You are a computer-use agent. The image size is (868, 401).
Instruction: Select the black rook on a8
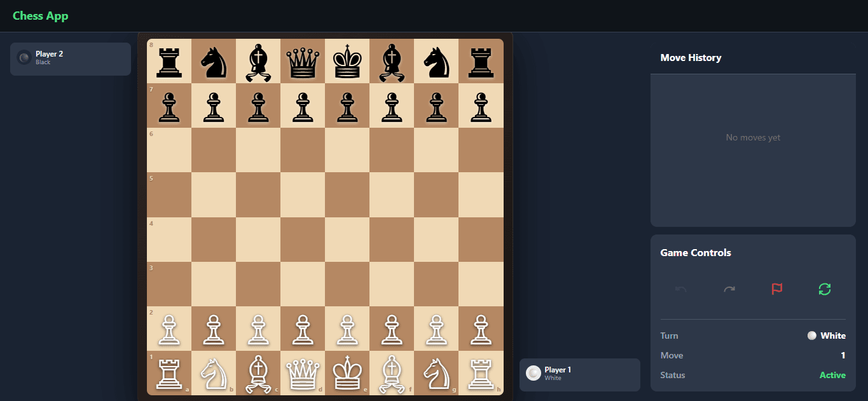(x=169, y=60)
